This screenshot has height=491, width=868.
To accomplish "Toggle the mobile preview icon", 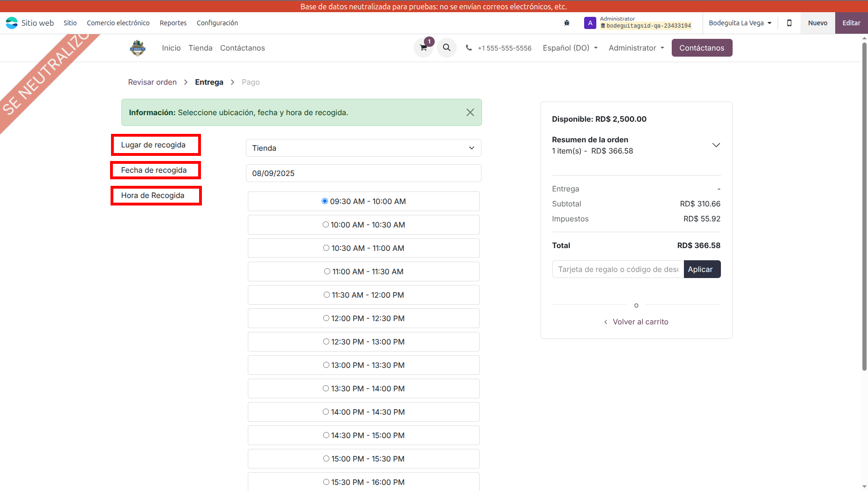I will tap(789, 23).
